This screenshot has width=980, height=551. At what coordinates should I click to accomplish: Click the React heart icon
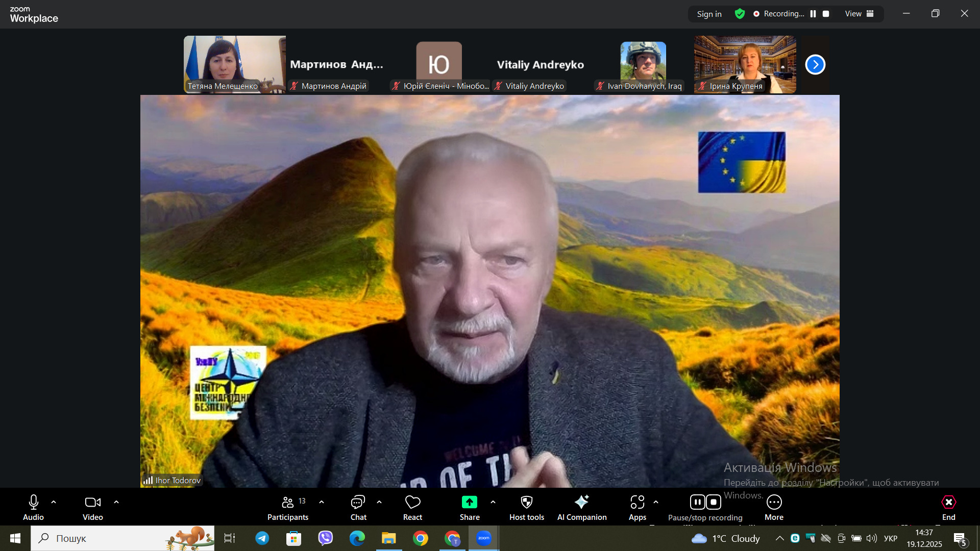coord(412,503)
